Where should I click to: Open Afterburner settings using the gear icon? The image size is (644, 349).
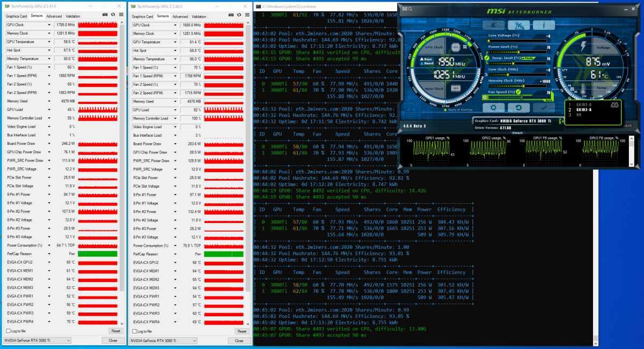pos(493,107)
